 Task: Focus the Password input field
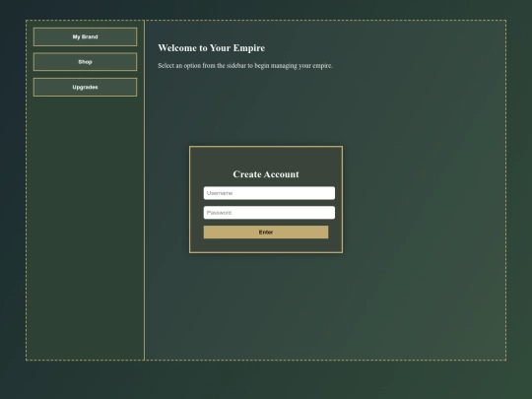point(269,213)
